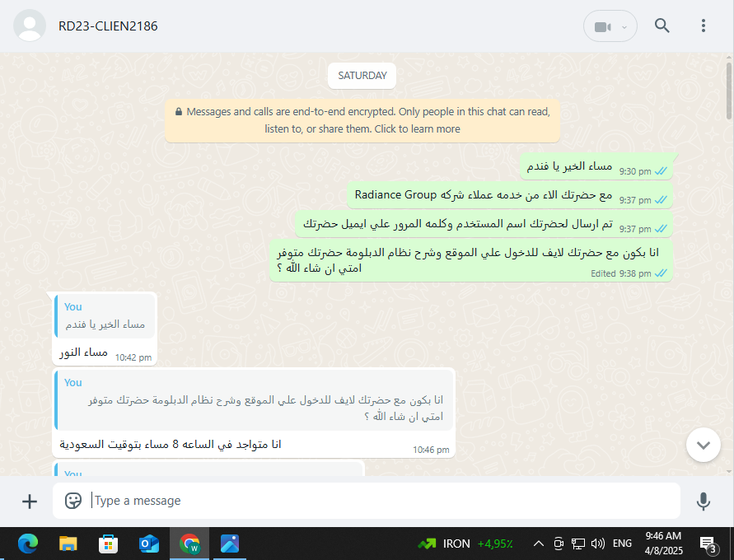Open the notification center icon

[x=708, y=544]
